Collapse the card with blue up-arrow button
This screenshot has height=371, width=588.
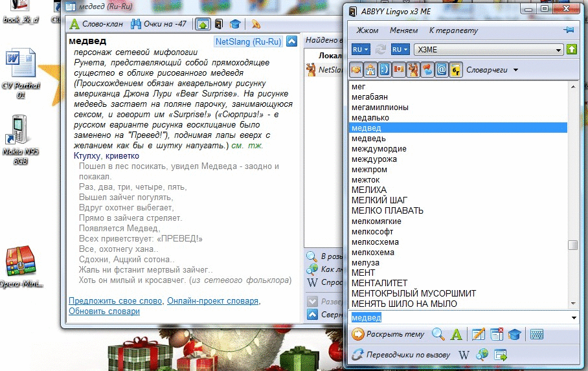292,41
